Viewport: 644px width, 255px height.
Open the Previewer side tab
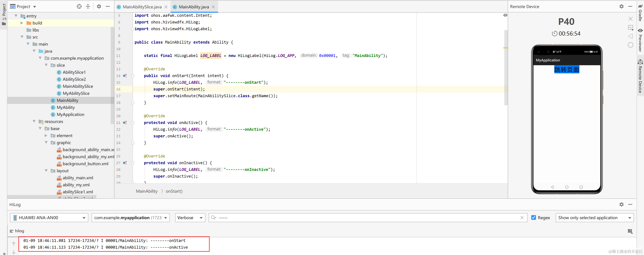pyautogui.click(x=640, y=40)
